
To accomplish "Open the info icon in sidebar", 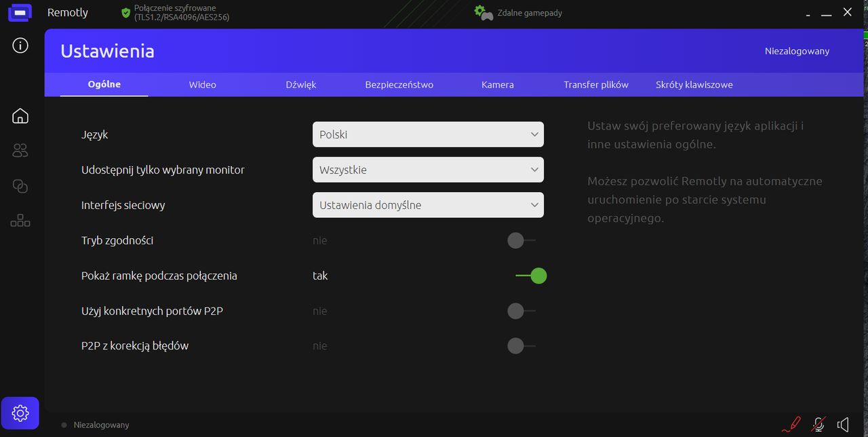I will pyautogui.click(x=20, y=45).
